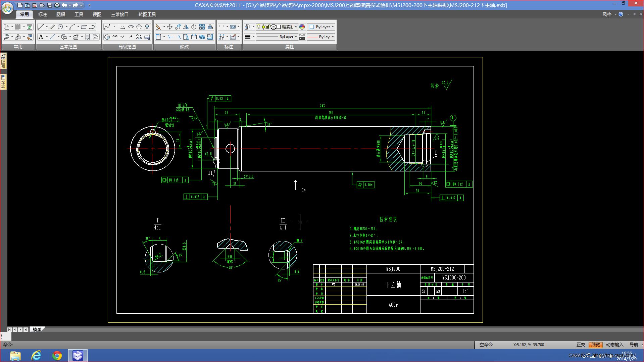Screen dimensions: 644x362
Task: Select the mirror tool in the modify panel
Action: point(186,27)
